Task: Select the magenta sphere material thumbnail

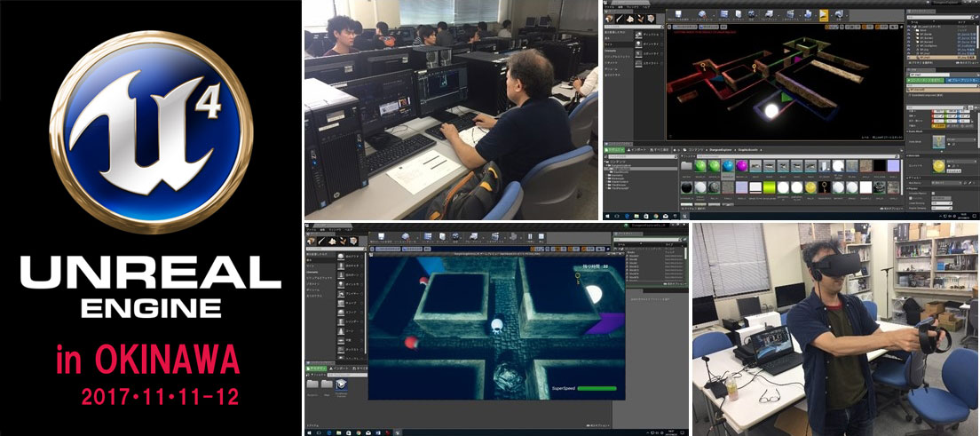Action: click(x=742, y=166)
